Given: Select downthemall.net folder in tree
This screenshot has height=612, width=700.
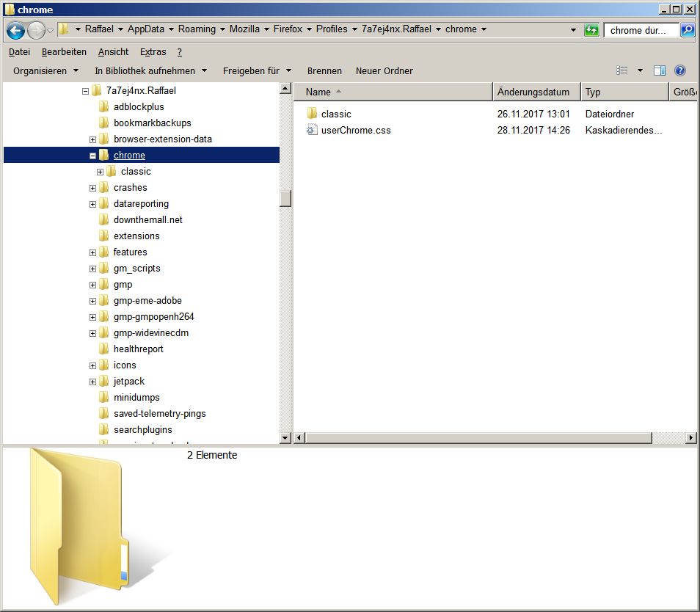Looking at the screenshot, I should pyautogui.click(x=147, y=219).
